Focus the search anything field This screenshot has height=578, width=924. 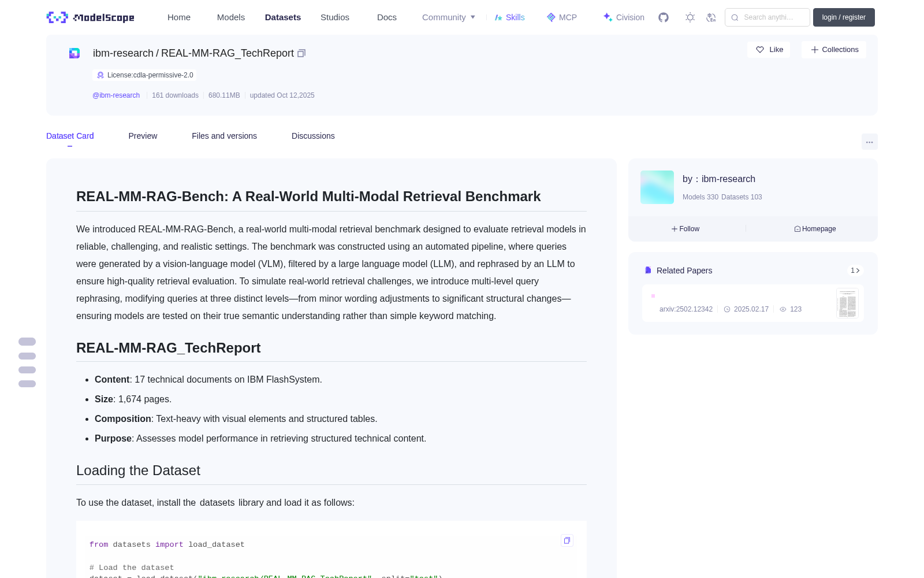pyautogui.click(x=767, y=17)
